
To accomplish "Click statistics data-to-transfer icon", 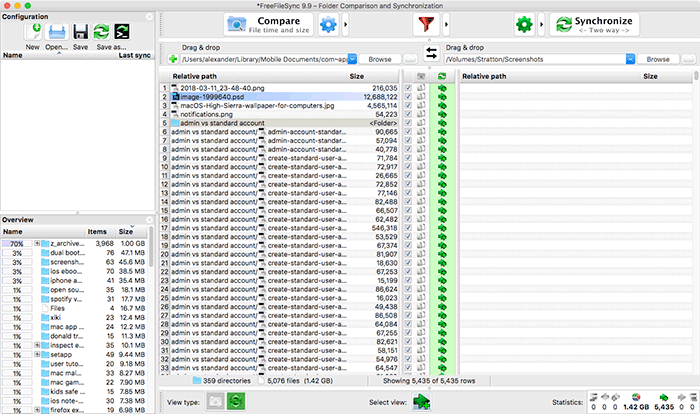I will tap(636, 397).
